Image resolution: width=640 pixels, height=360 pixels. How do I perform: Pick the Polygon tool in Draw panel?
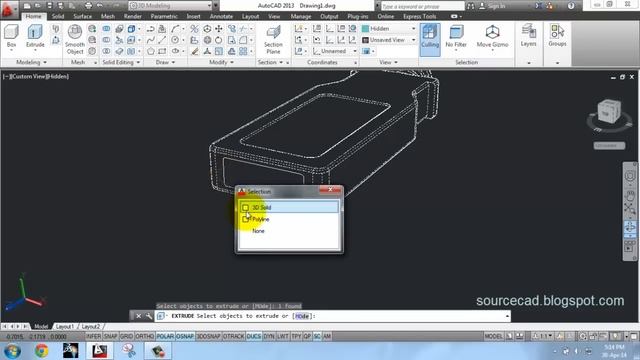(151, 51)
